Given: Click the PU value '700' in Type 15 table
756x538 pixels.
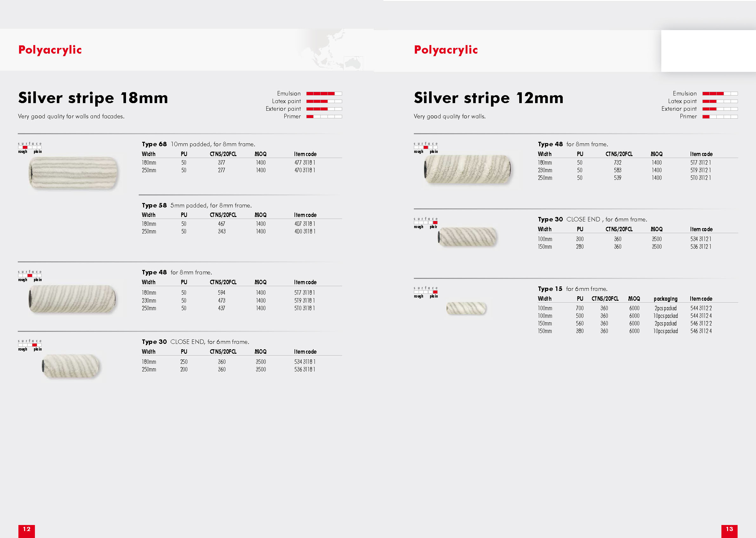Looking at the screenshot, I should 580,308.
